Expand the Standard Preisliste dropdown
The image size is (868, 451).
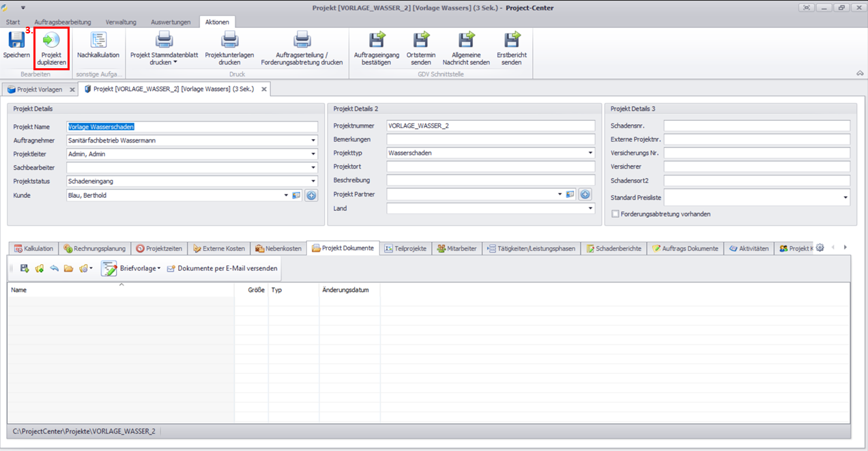845,198
